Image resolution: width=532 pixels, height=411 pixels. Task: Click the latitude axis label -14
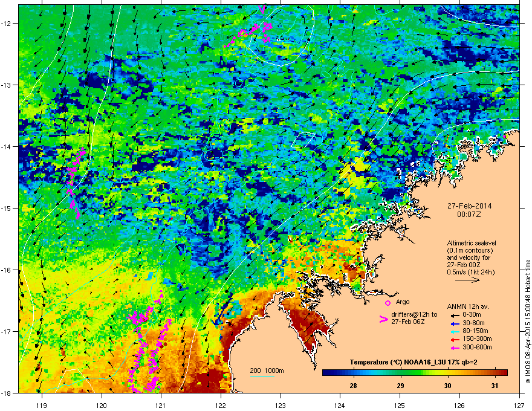point(7,146)
